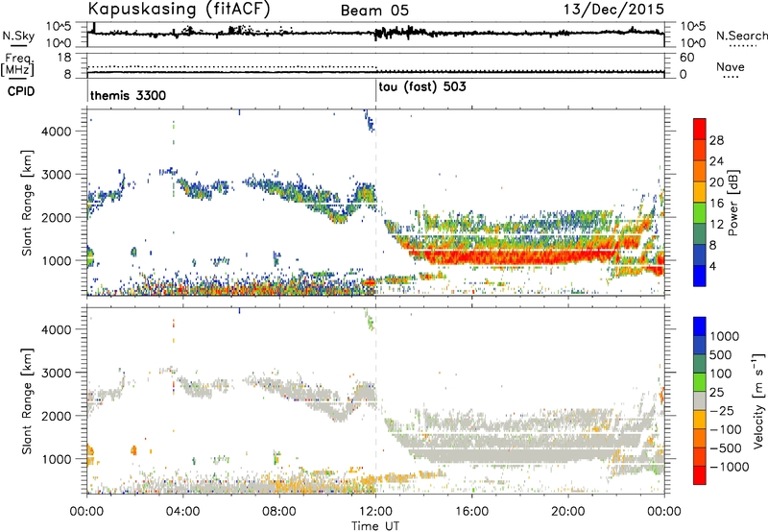Click the red top segment of power color bar

(700, 129)
